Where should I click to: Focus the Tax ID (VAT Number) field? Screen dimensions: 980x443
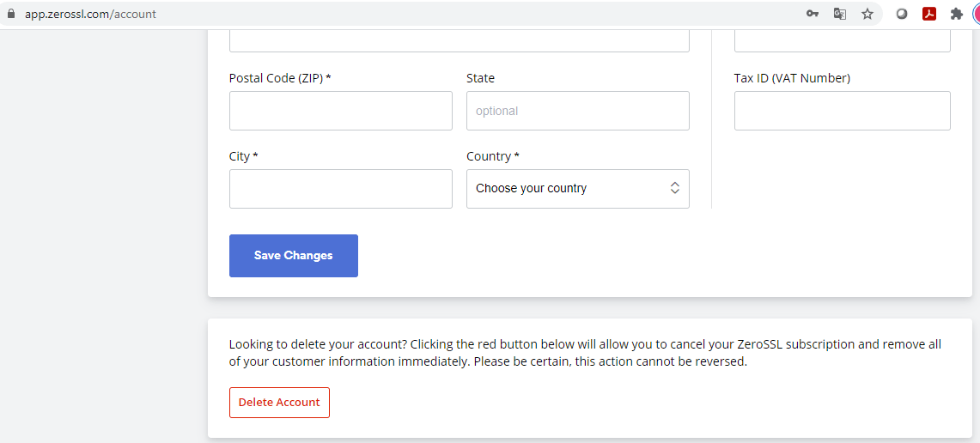(x=842, y=111)
